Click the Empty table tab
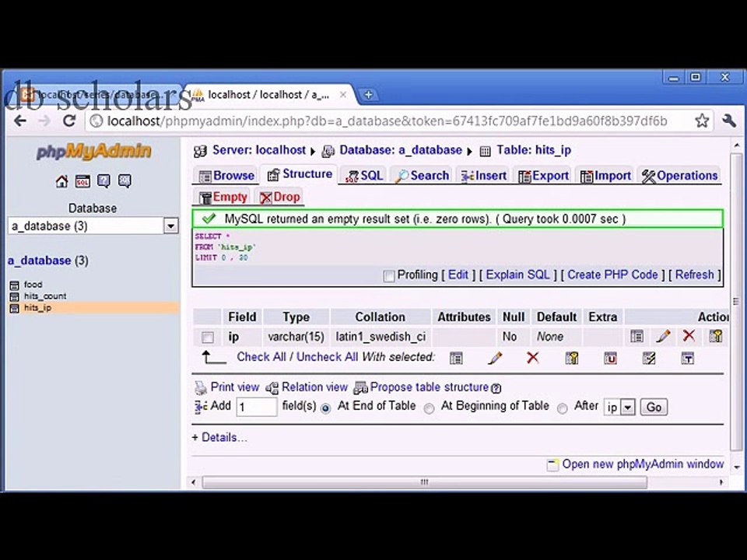This screenshot has height=560, width=747. pos(223,197)
